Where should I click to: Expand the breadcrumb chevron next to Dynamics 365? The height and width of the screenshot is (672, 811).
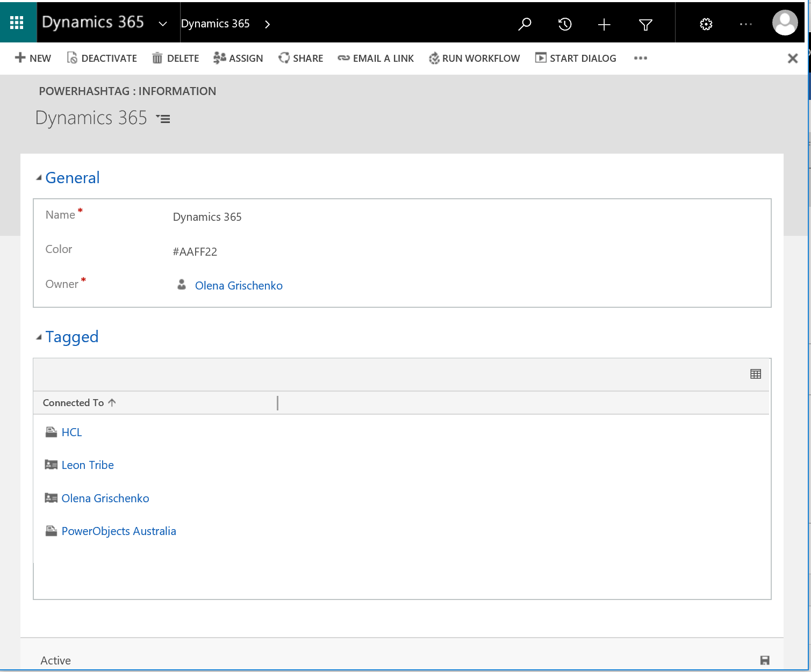click(x=267, y=24)
